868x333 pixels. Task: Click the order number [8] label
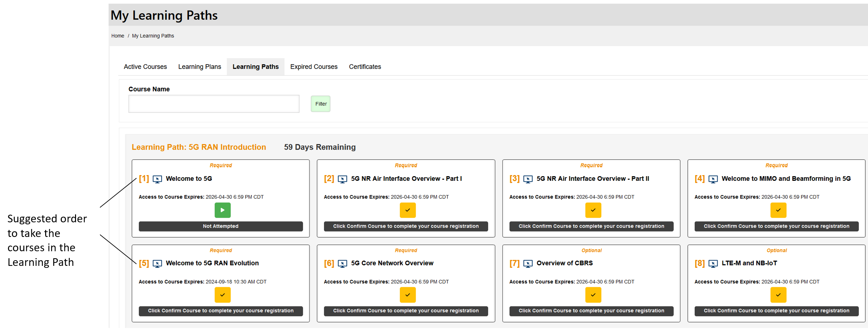click(700, 264)
